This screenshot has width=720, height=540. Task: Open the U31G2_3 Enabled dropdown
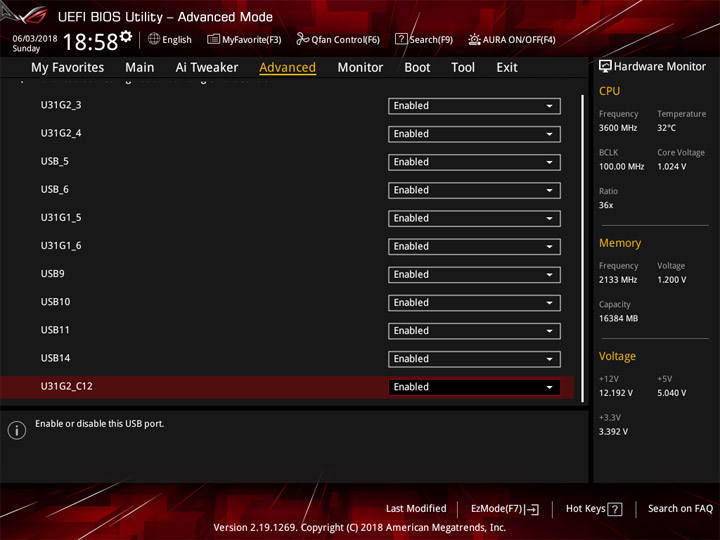[x=474, y=106]
